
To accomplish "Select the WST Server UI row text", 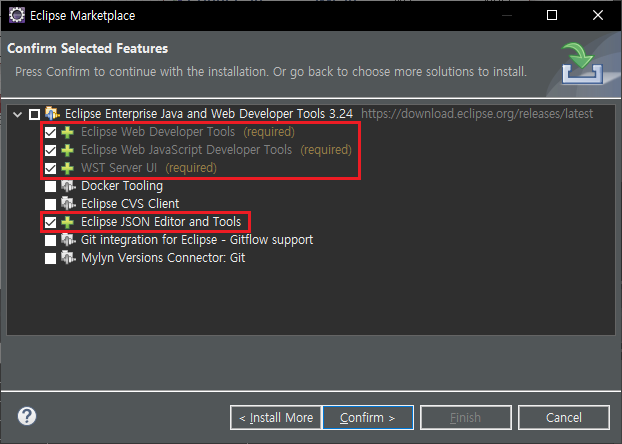I will (x=119, y=168).
